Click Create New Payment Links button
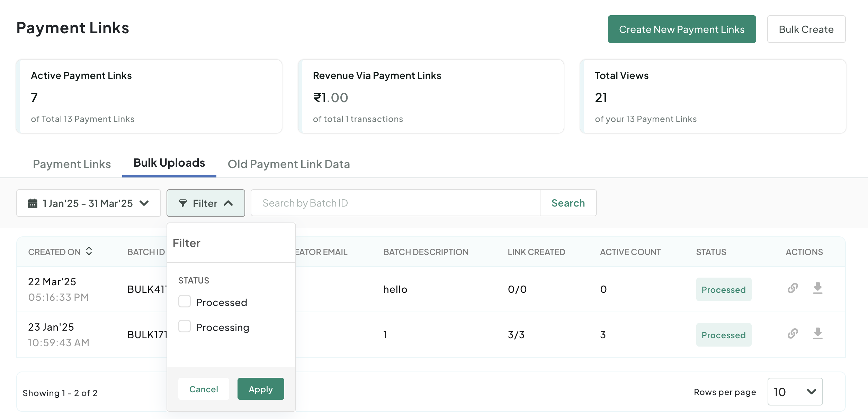This screenshot has width=868, height=419. click(681, 29)
